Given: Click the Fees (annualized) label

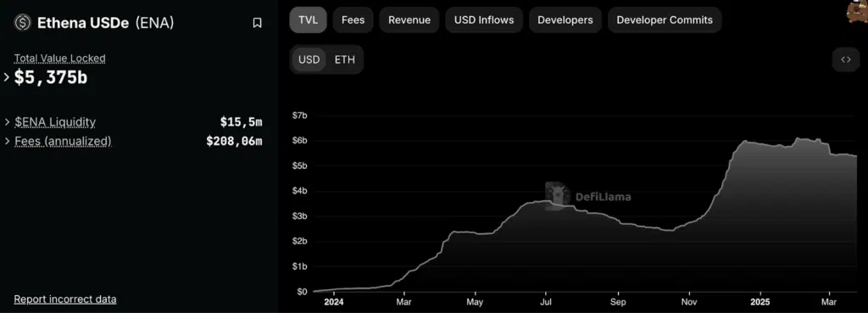Looking at the screenshot, I should (63, 142).
